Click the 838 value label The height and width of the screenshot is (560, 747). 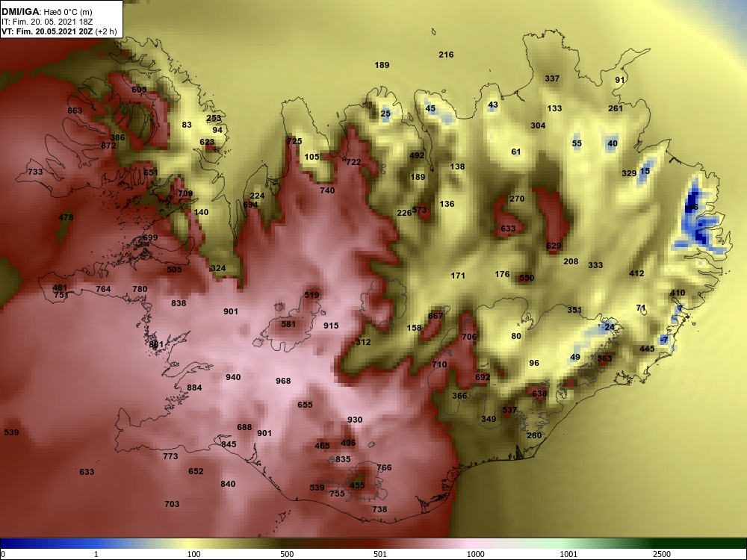click(179, 303)
